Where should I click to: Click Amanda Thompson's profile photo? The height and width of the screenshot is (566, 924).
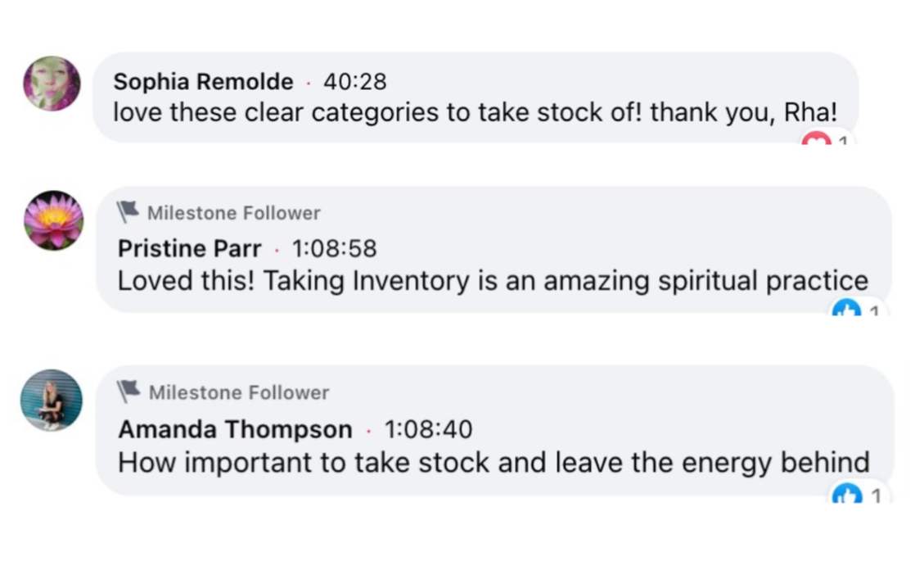(x=52, y=400)
